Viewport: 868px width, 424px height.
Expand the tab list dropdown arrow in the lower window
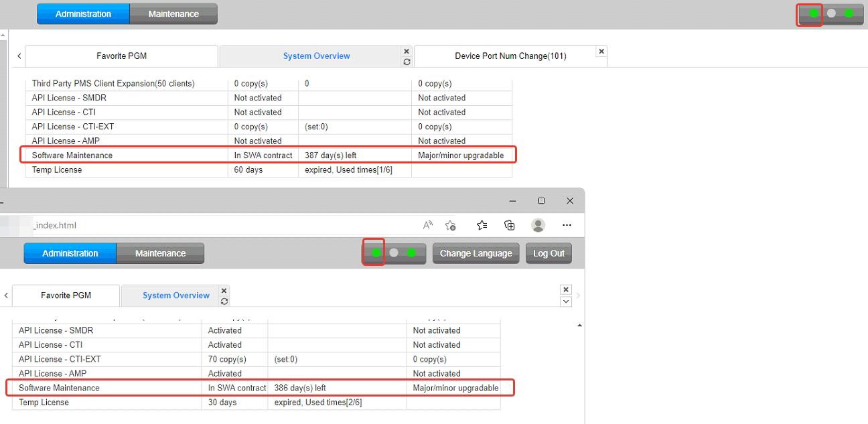coord(566,301)
